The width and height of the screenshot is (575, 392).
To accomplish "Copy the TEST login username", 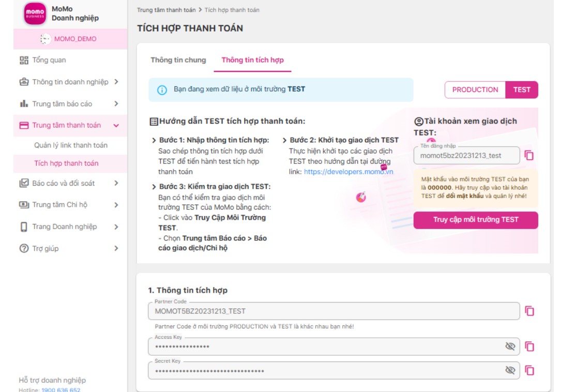I will tap(529, 155).
